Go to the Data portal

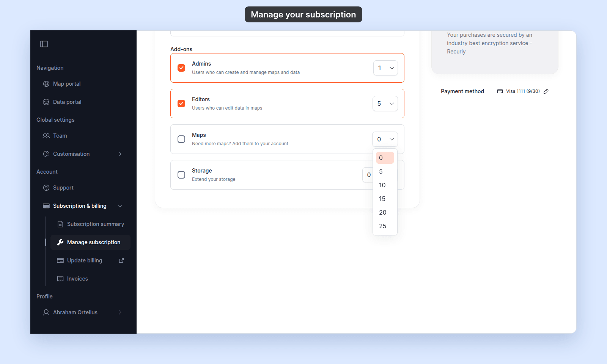coord(83,102)
